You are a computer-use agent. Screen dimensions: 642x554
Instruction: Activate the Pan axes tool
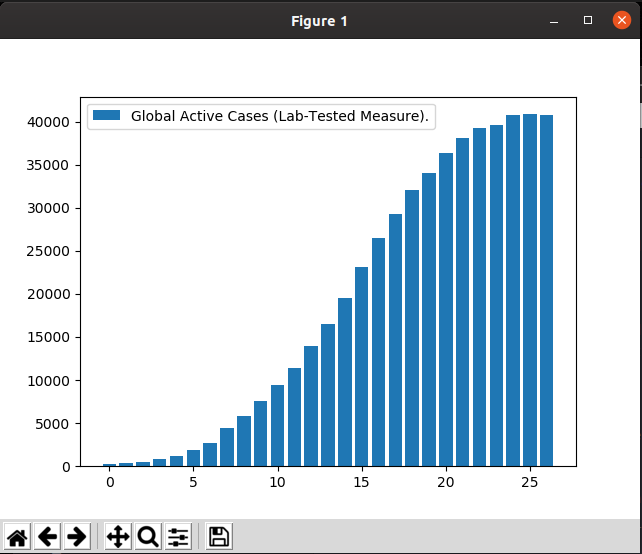[x=118, y=536]
